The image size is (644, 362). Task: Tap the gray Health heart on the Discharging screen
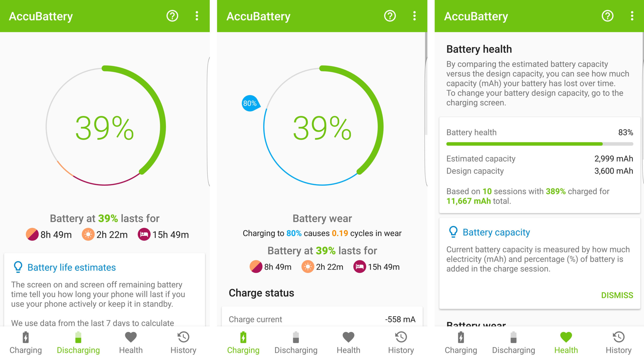coord(131,337)
